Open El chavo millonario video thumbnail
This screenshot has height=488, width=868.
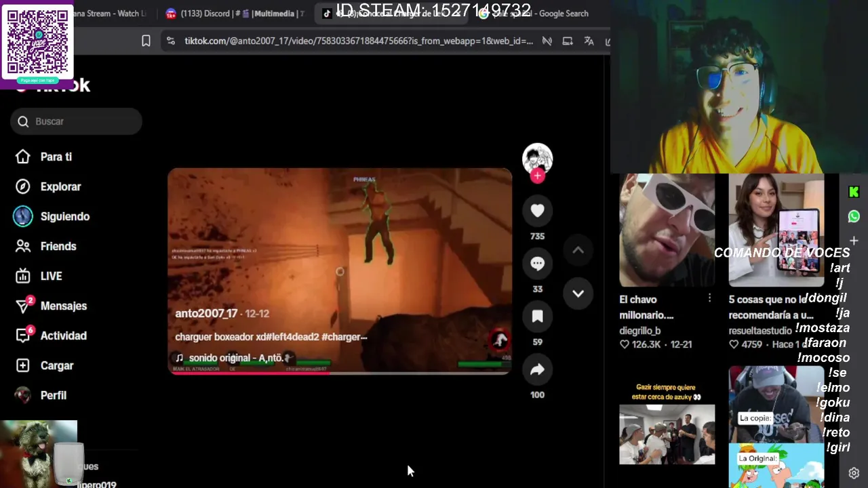point(667,230)
